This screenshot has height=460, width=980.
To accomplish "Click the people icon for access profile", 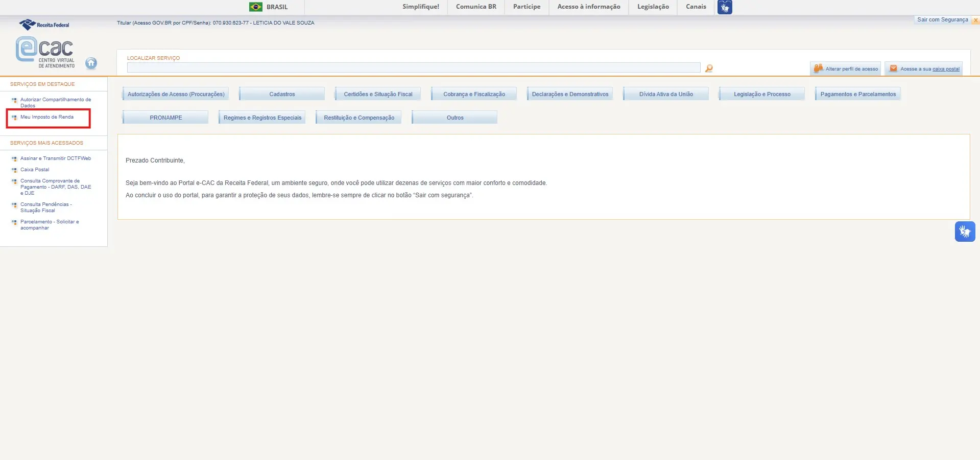I will (819, 68).
